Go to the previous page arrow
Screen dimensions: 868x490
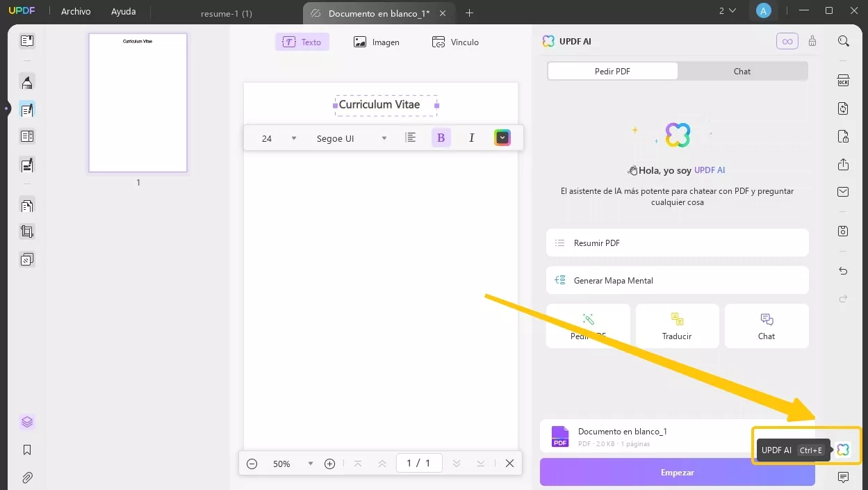click(x=382, y=464)
